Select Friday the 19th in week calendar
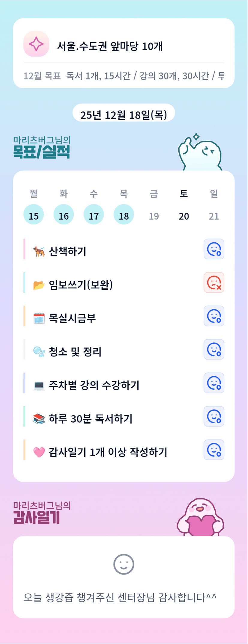Viewport: 248px width, 644px height. point(154,216)
